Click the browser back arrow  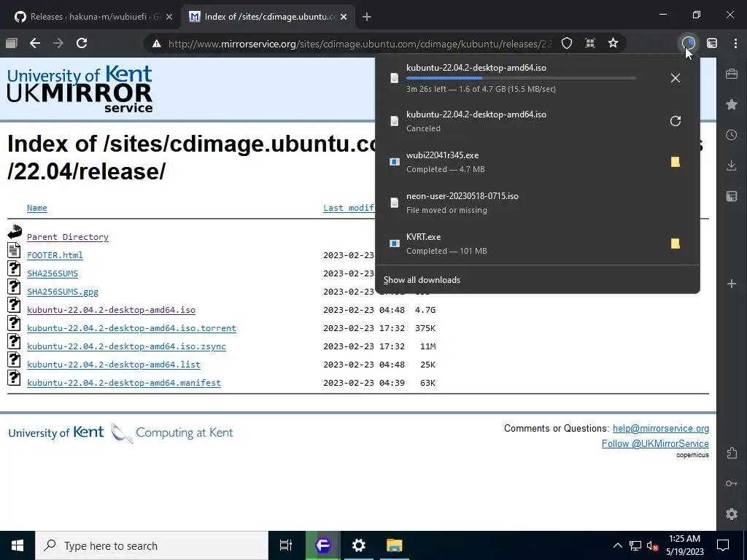tap(35, 43)
